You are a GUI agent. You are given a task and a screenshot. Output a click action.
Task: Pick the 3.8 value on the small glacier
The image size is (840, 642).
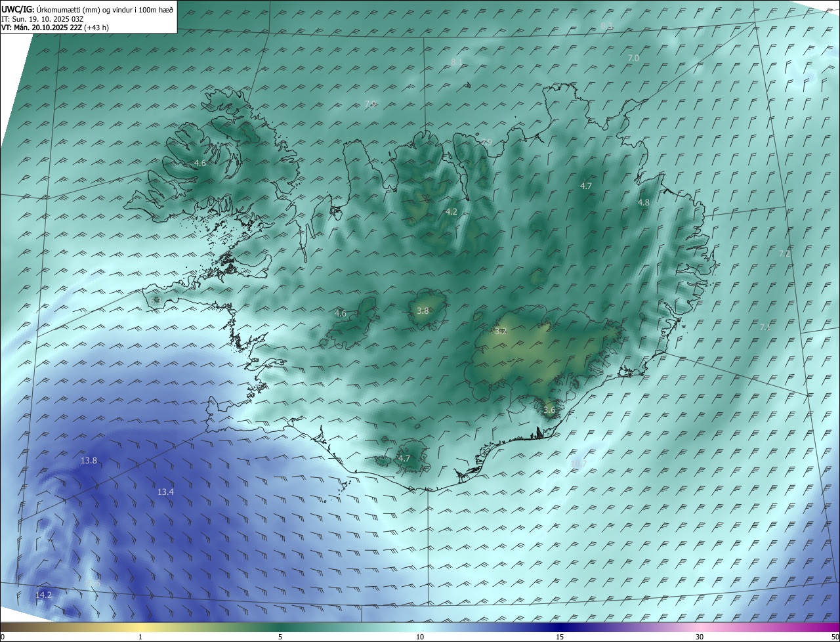[423, 311]
